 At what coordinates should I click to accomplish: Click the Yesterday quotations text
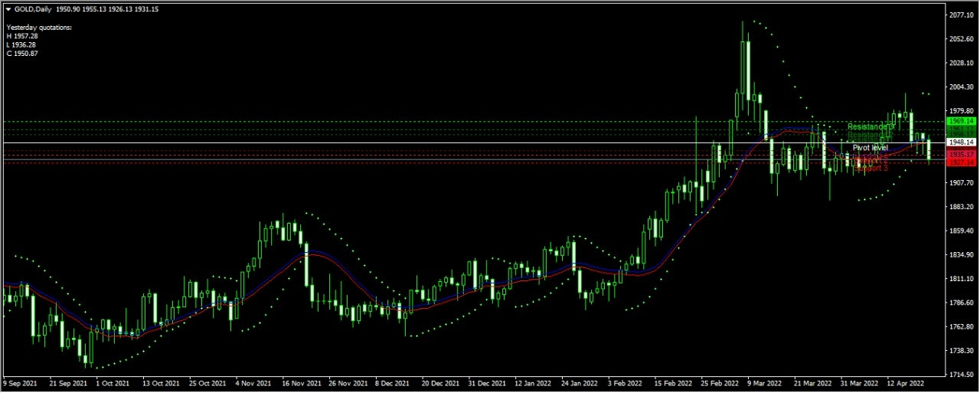[x=39, y=28]
